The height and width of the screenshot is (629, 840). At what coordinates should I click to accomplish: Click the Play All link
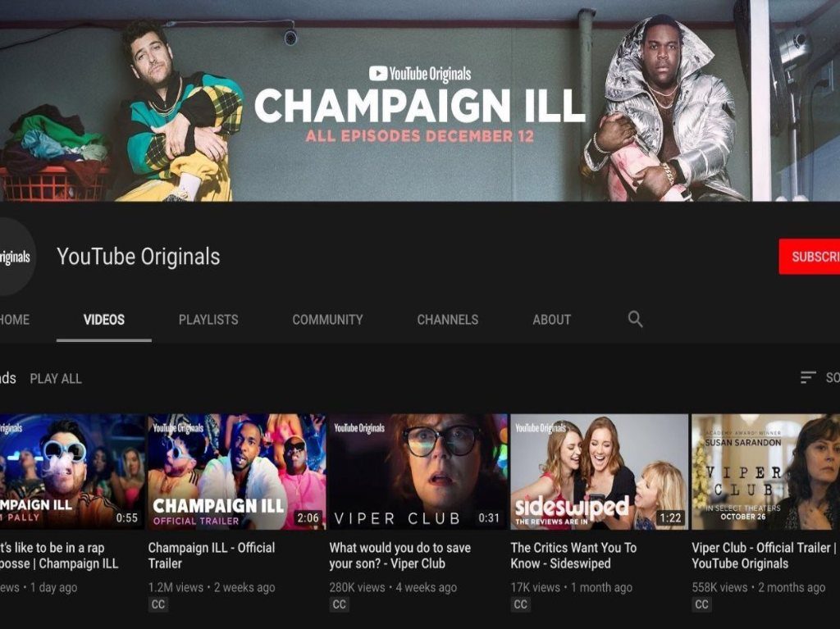[x=56, y=379]
